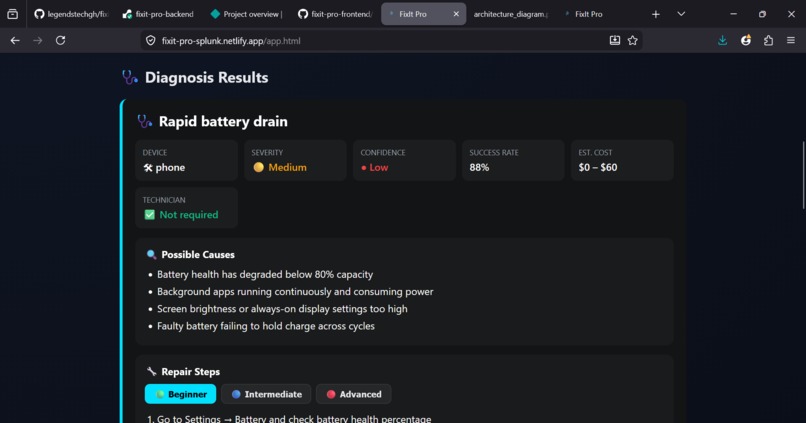Click cause: Faulty battery failing to hold charge
Screen dimensions: 806x423
pos(266,326)
